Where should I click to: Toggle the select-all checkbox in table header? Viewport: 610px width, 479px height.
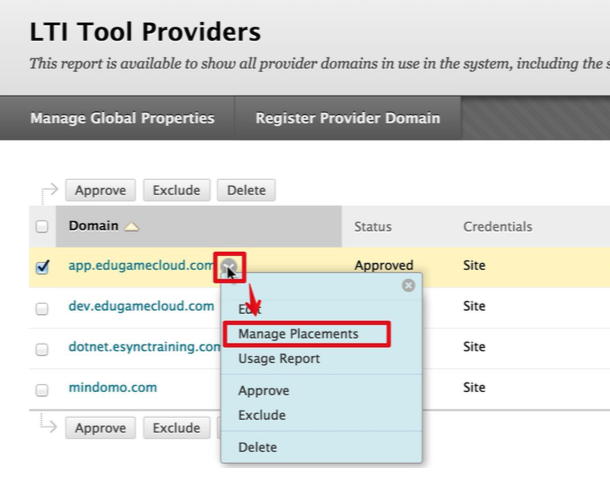[x=42, y=227]
